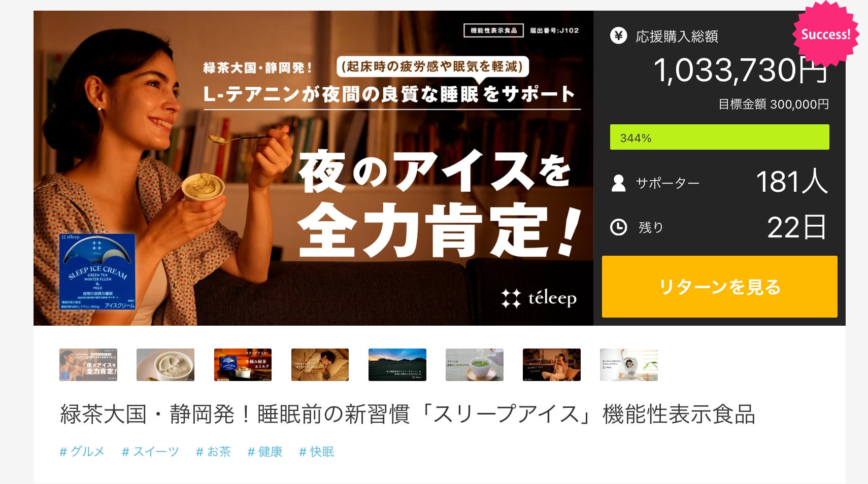
Task: Click the téleep logo on main banner
Action: point(539,298)
